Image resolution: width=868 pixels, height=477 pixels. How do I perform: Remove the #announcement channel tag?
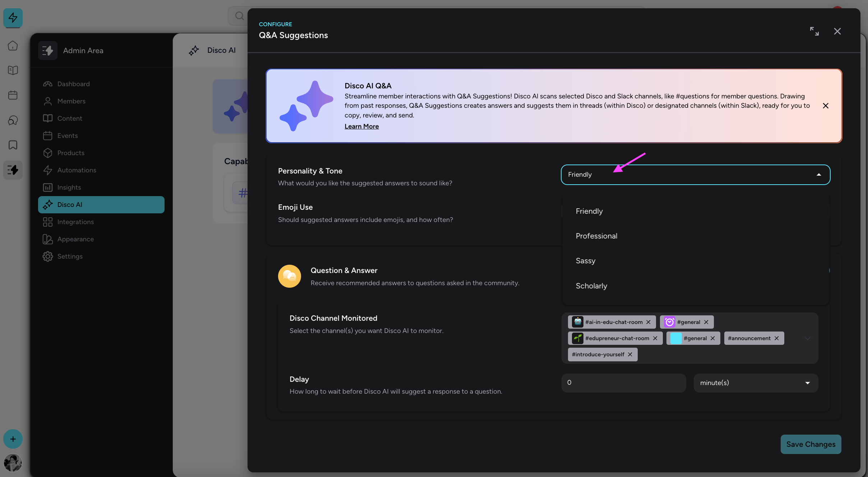coord(777,338)
